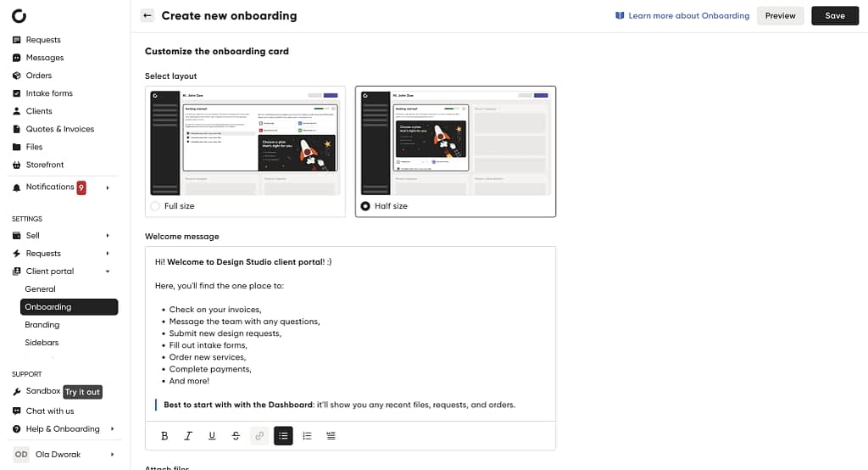This screenshot has height=470, width=868.
Task: Click the Files folder icon
Action: (x=17, y=147)
